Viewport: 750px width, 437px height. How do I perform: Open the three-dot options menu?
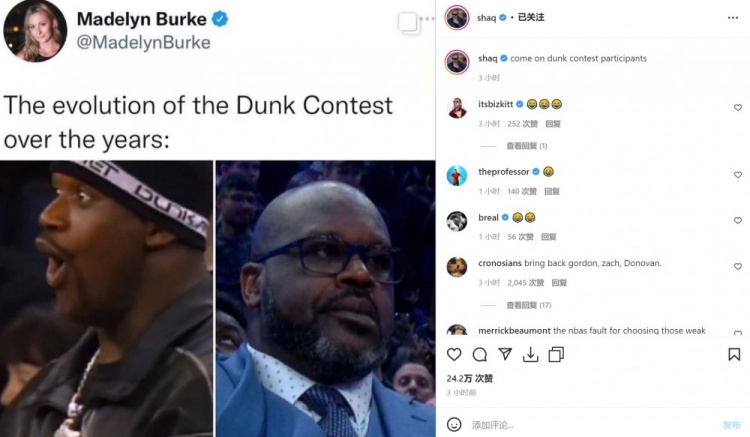[732, 18]
